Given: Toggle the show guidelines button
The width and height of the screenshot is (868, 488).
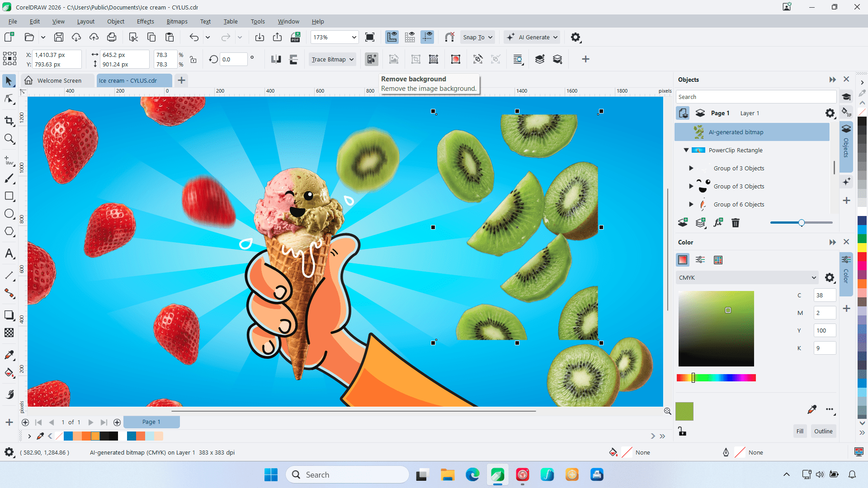Looking at the screenshot, I should (x=427, y=38).
